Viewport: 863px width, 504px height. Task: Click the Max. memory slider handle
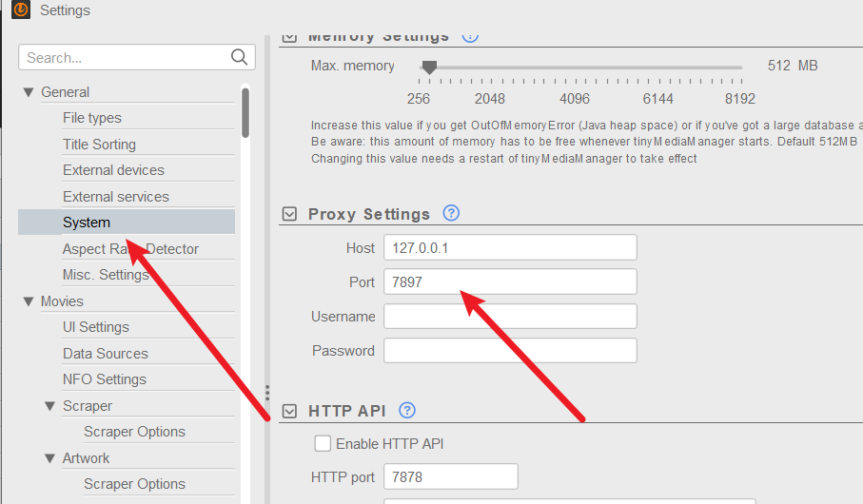429,68
